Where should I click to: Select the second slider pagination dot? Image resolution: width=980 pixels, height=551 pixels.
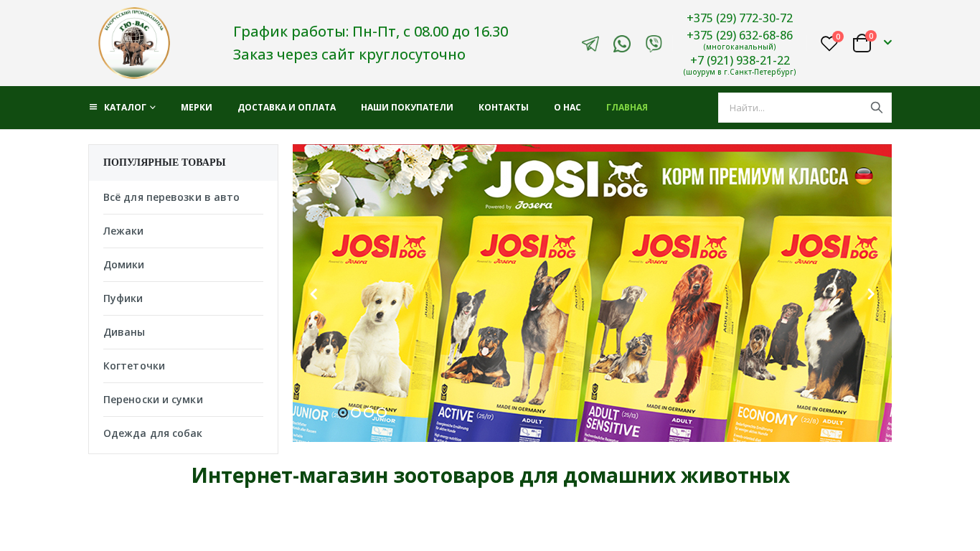click(x=356, y=413)
